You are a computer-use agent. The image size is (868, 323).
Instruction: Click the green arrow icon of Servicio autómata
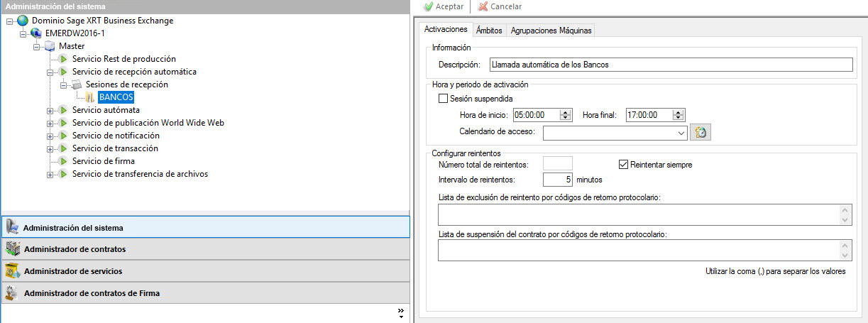pyautogui.click(x=63, y=110)
